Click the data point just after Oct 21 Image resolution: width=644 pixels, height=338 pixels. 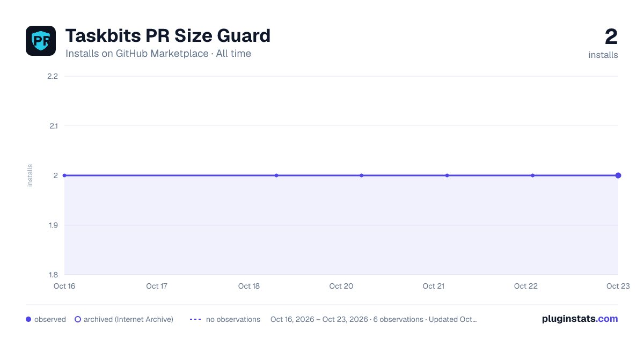pyautogui.click(x=447, y=175)
